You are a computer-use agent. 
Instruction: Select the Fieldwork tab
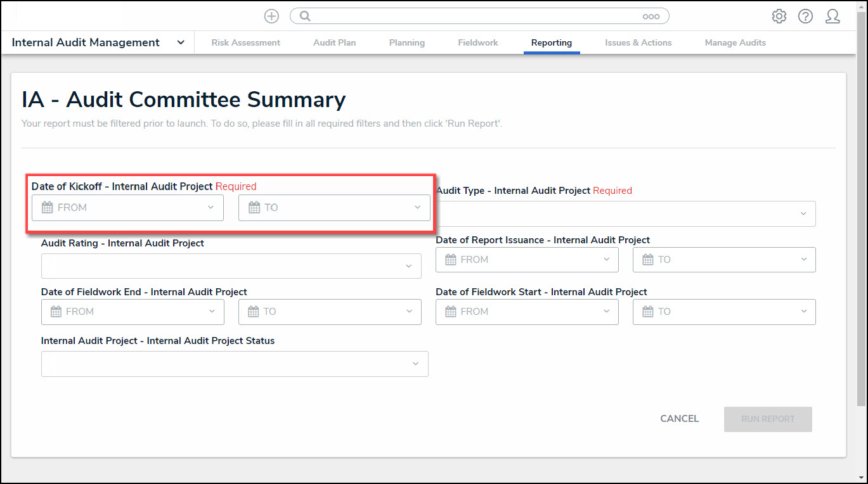(x=477, y=42)
